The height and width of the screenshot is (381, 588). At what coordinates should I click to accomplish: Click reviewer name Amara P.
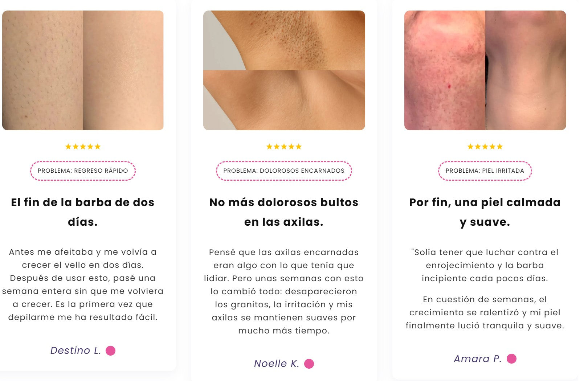[478, 359]
